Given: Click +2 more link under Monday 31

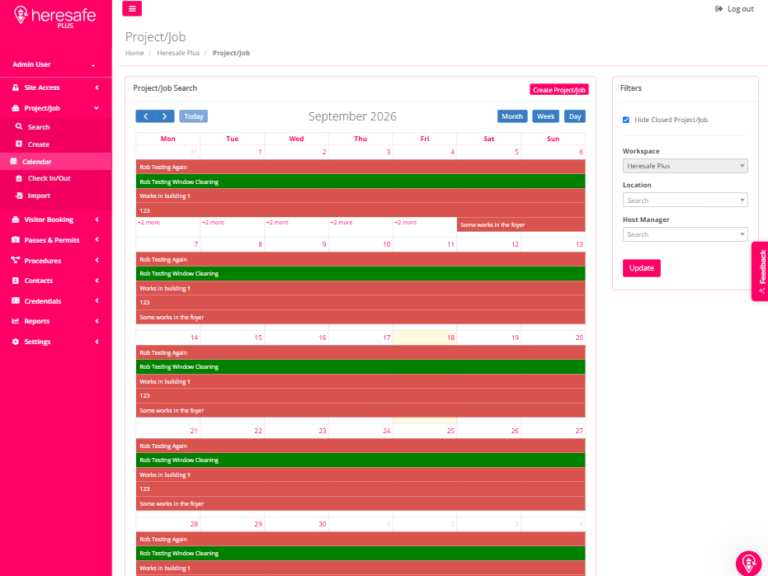Looking at the screenshot, I should (149, 222).
